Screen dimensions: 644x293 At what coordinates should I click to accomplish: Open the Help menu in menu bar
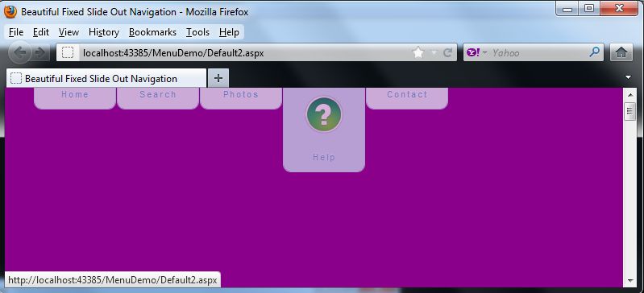[229, 32]
